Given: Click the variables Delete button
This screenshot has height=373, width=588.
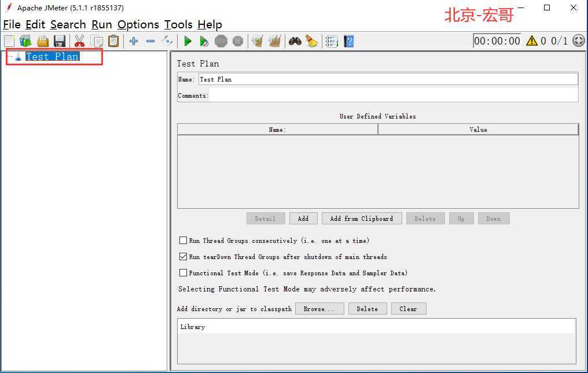Looking at the screenshot, I should tap(425, 219).
